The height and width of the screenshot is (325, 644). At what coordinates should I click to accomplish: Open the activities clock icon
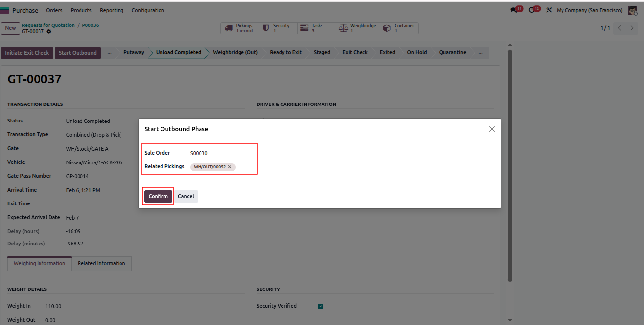(x=534, y=10)
